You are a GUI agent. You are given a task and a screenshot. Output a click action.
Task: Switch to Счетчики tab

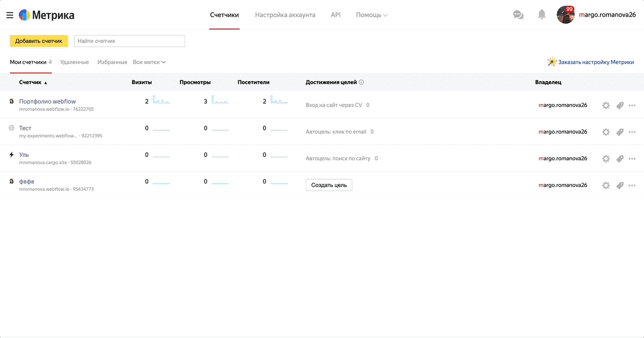224,15
